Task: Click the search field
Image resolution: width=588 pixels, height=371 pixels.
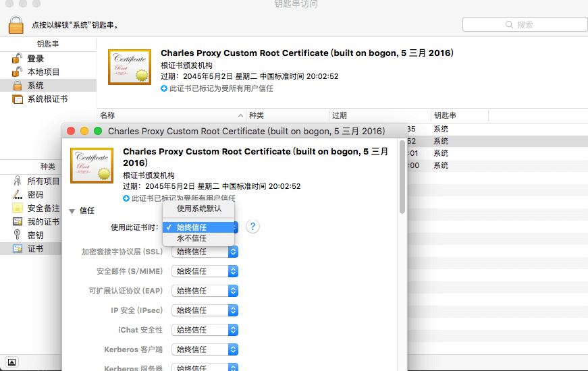Action: 525,25
